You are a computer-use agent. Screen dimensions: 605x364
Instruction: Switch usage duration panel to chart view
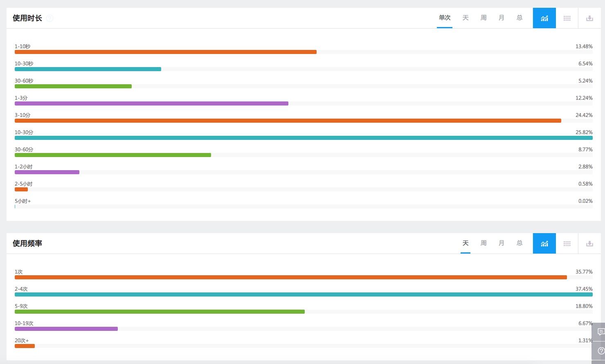[x=544, y=18]
